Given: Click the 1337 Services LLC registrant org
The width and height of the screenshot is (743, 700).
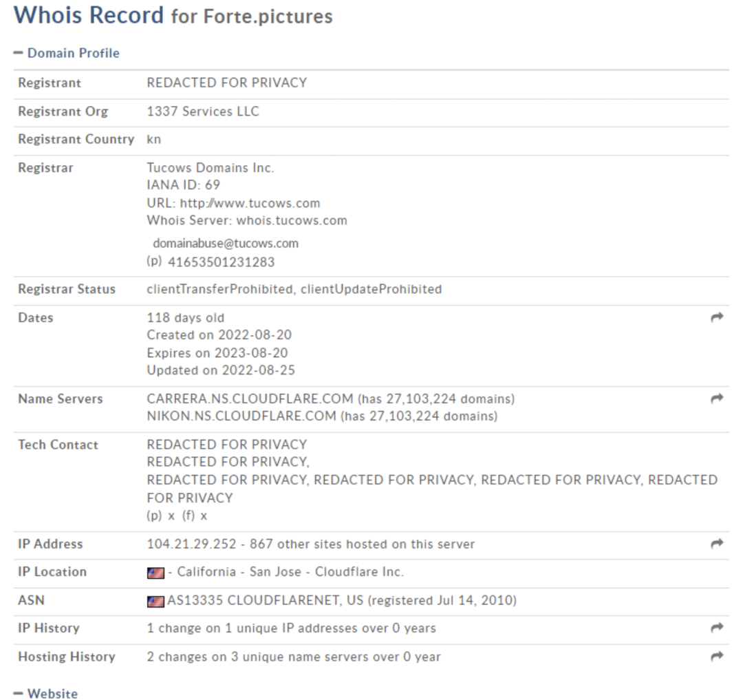Looking at the screenshot, I should click(x=203, y=112).
